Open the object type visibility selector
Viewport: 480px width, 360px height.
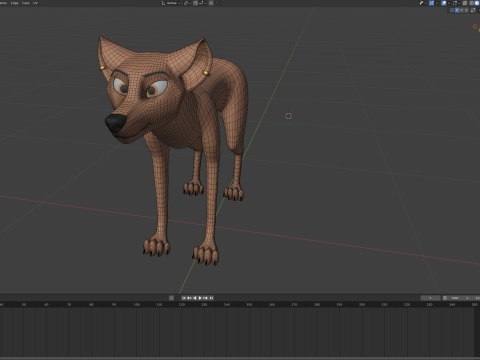pyautogui.click(x=423, y=3)
